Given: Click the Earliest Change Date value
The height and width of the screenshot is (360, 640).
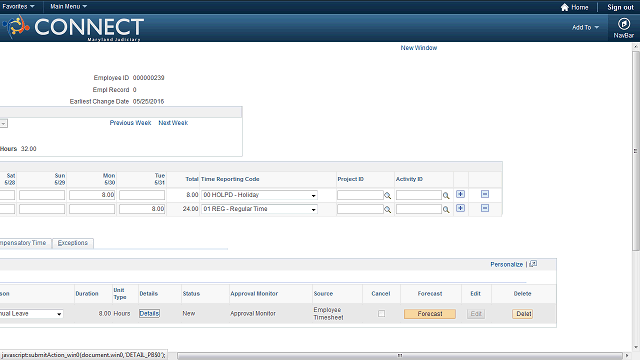Looking at the screenshot, I should pyautogui.click(x=149, y=101).
